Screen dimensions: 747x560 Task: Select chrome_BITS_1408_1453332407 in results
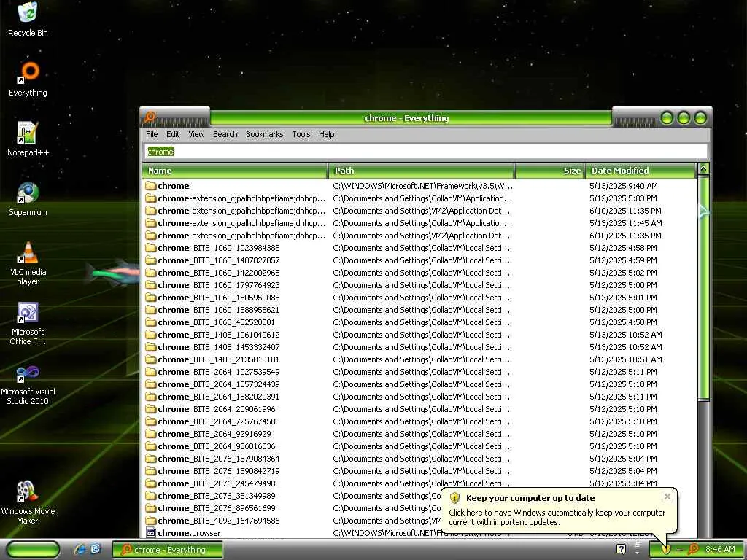coord(419,346)
